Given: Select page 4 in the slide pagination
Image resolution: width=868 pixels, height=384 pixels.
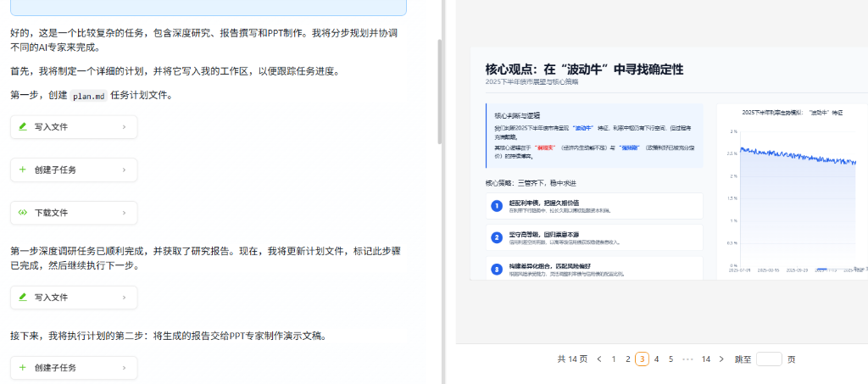Looking at the screenshot, I should click(x=656, y=359).
